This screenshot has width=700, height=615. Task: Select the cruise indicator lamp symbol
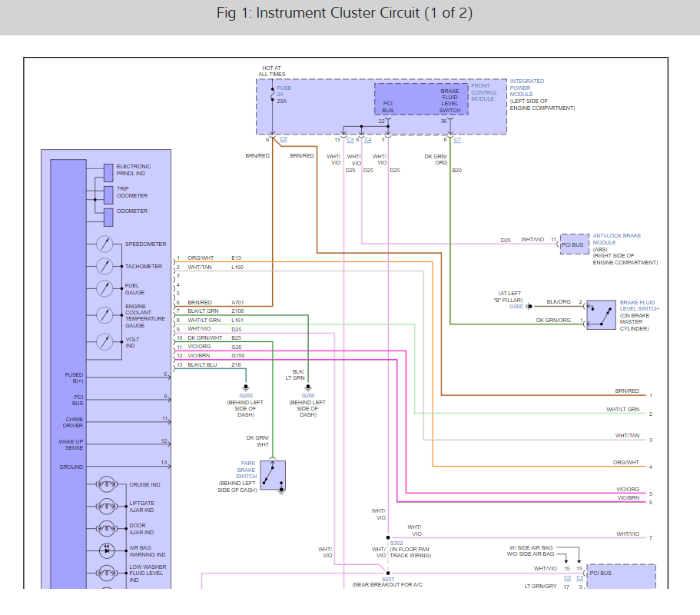pyautogui.click(x=106, y=484)
